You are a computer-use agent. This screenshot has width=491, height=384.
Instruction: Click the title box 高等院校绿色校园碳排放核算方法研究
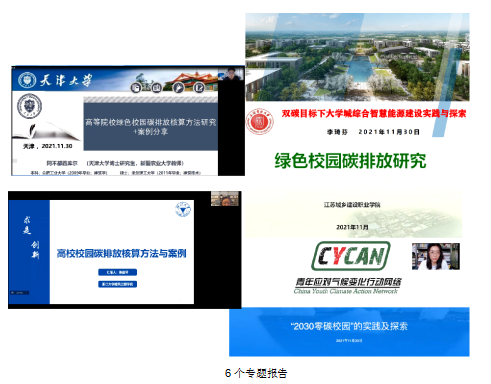point(151,127)
